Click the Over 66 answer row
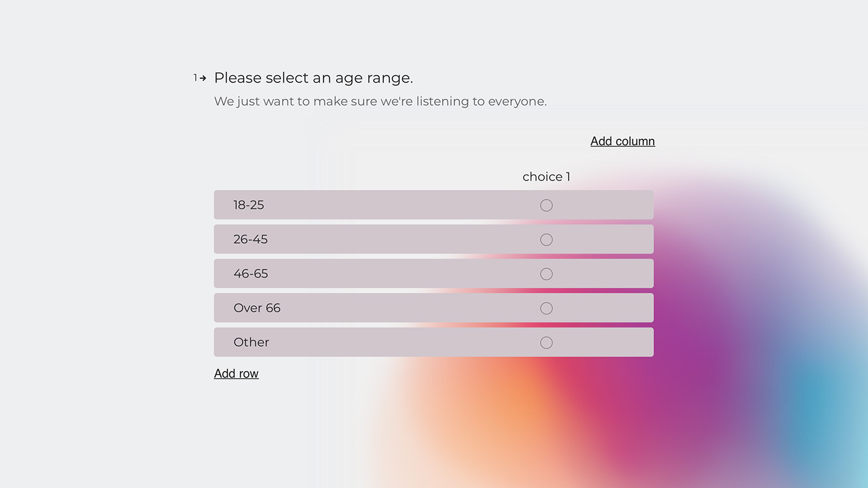The image size is (868, 488). point(403,308)
